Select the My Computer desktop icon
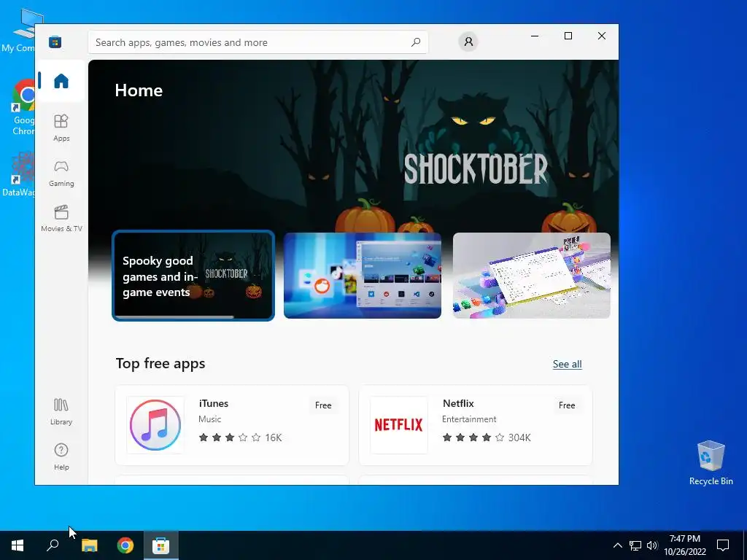The width and height of the screenshot is (747, 560). pyautogui.click(x=19, y=31)
